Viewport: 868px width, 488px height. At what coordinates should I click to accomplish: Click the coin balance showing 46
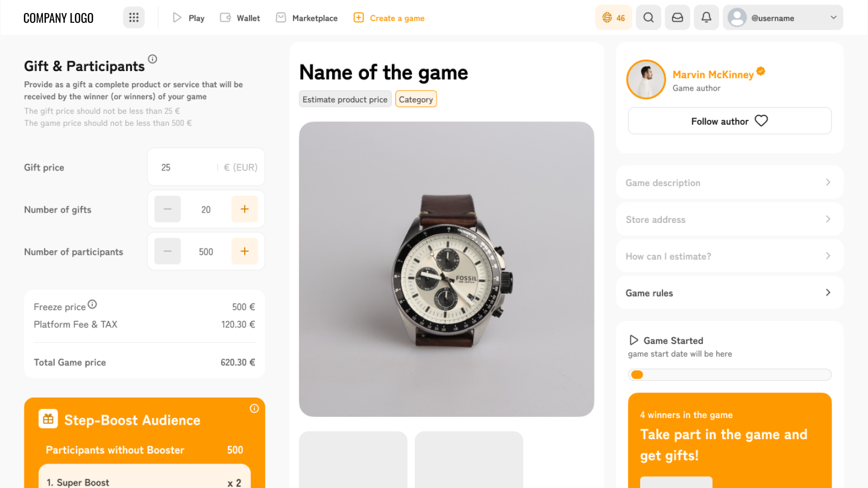tap(614, 17)
